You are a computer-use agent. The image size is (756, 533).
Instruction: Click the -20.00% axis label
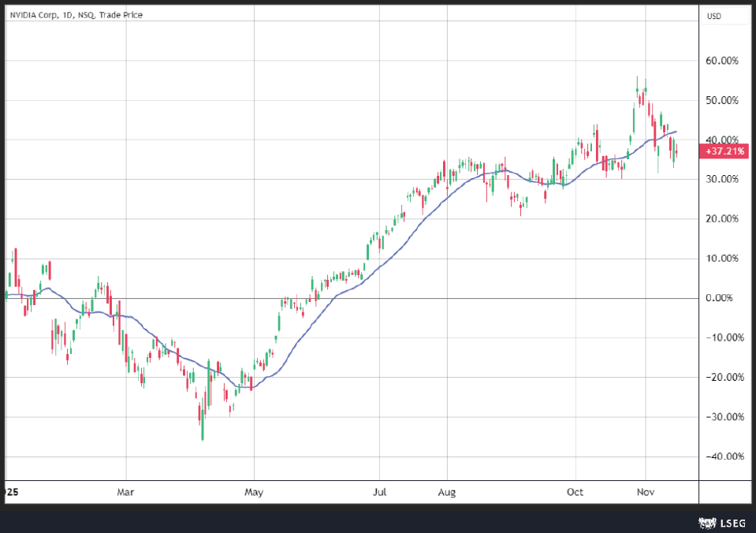tap(725, 377)
